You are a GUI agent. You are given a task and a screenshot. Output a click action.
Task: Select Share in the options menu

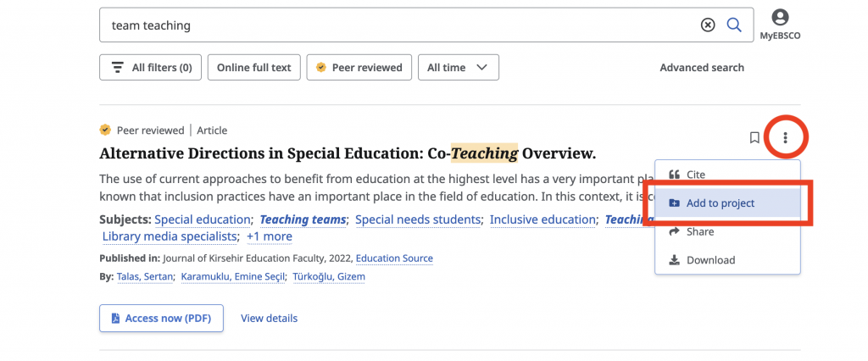699,231
